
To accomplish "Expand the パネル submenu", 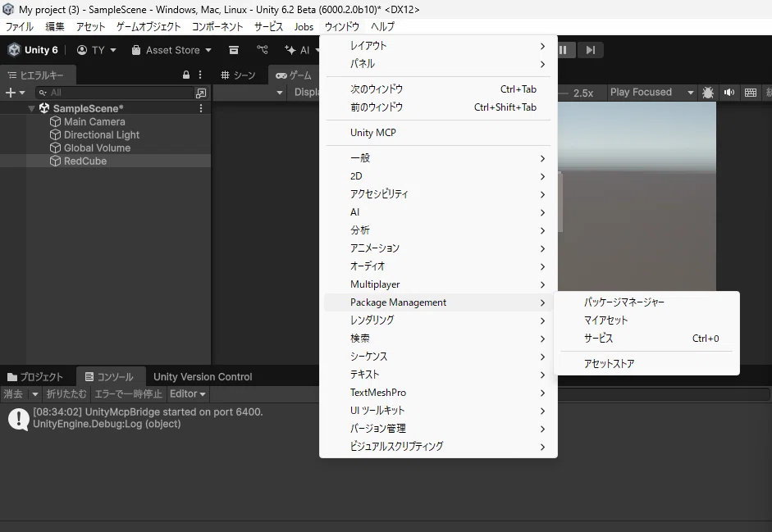I will [x=438, y=64].
